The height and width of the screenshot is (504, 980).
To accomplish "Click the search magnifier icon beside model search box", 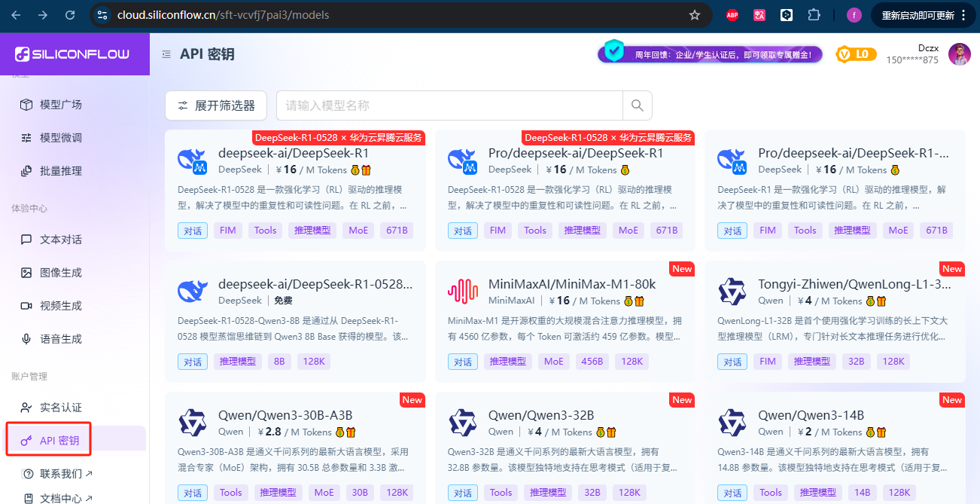I will pyautogui.click(x=637, y=105).
